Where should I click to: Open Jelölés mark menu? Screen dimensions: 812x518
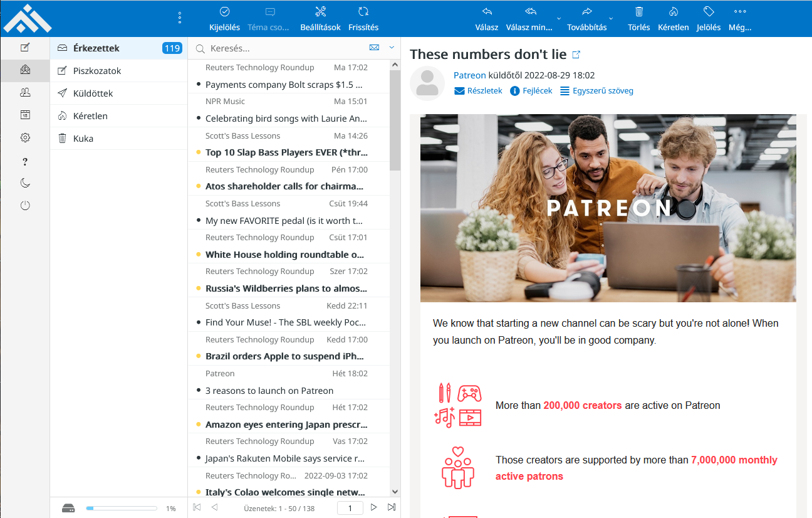[x=709, y=19]
